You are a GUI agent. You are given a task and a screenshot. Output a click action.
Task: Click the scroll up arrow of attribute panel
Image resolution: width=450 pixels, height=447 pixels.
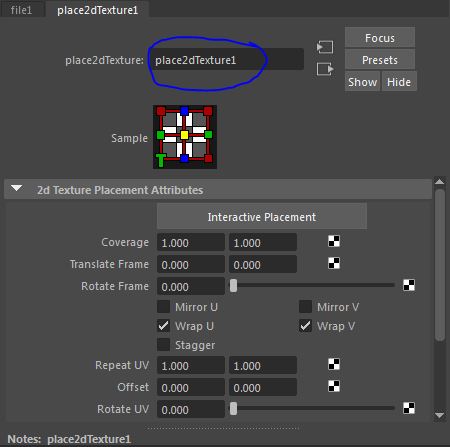[x=440, y=182]
